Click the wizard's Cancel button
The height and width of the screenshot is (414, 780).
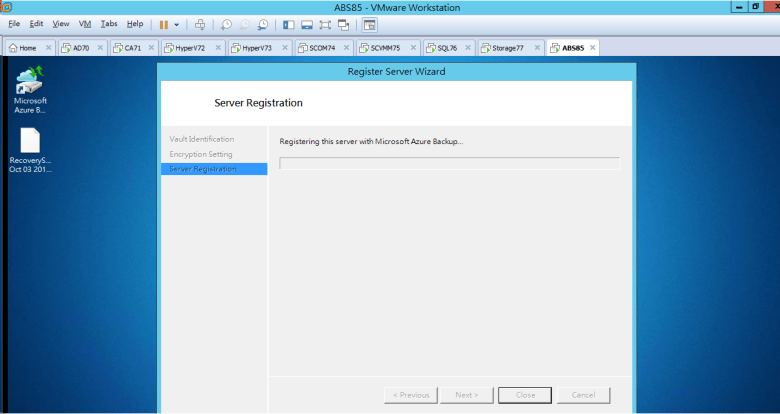583,395
